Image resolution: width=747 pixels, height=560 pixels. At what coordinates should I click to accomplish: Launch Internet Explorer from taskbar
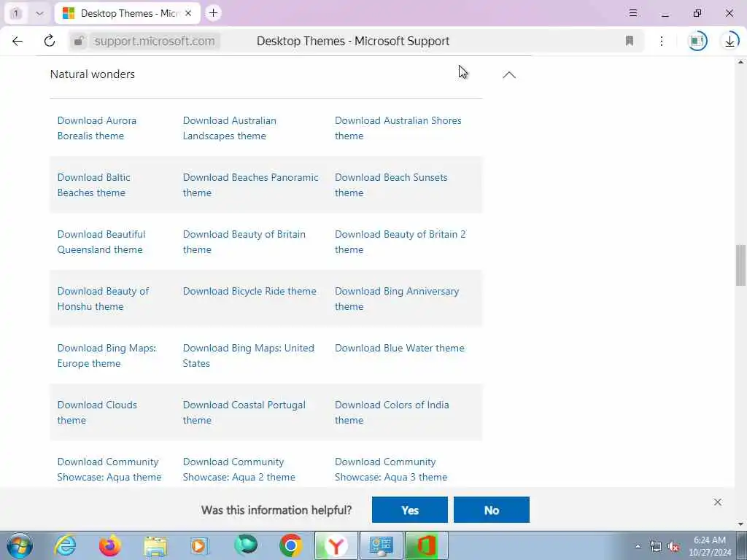pyautogui.click(x=65, y=545)
